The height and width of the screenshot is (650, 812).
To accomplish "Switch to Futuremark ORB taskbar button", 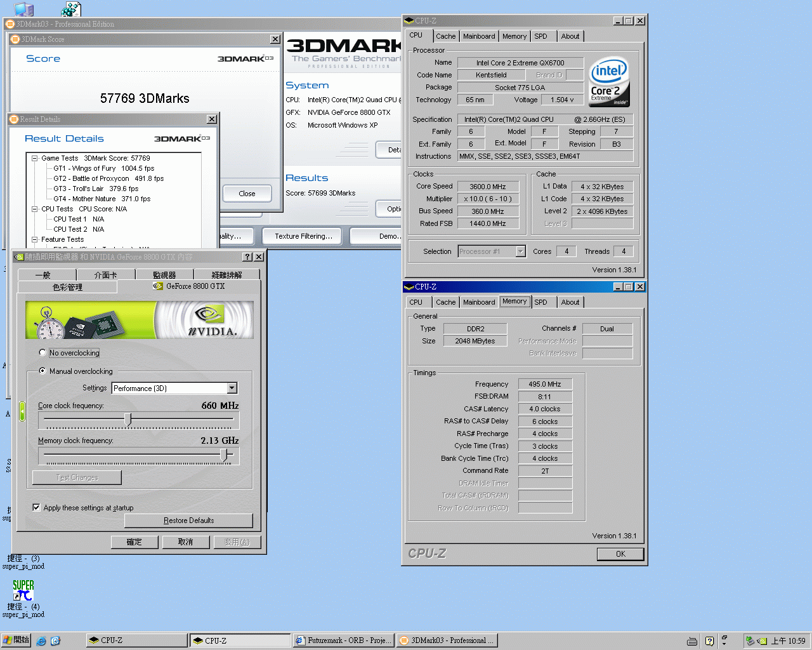I will 343,640.
